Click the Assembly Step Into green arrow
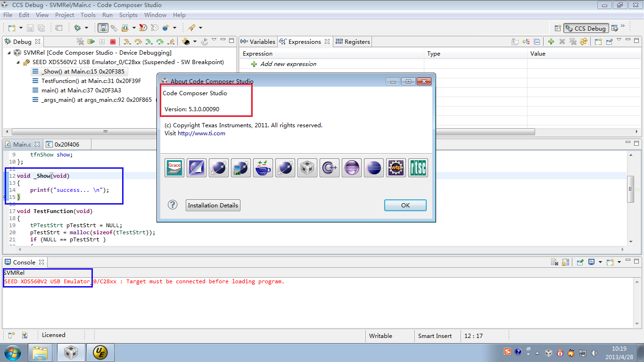 coord(149,41)
